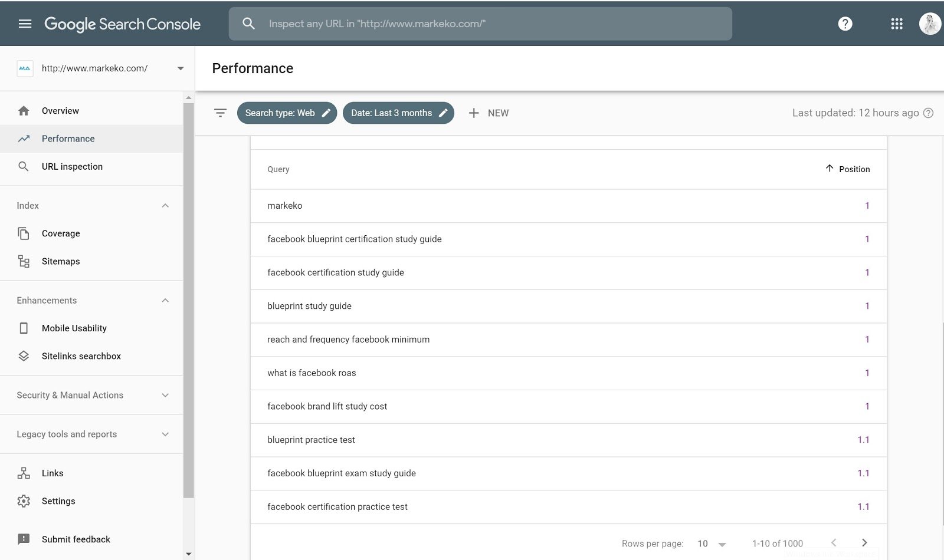Screen dimensions: 944x560
Task: Collapse the Enhancements section
Action: point(165,301)
